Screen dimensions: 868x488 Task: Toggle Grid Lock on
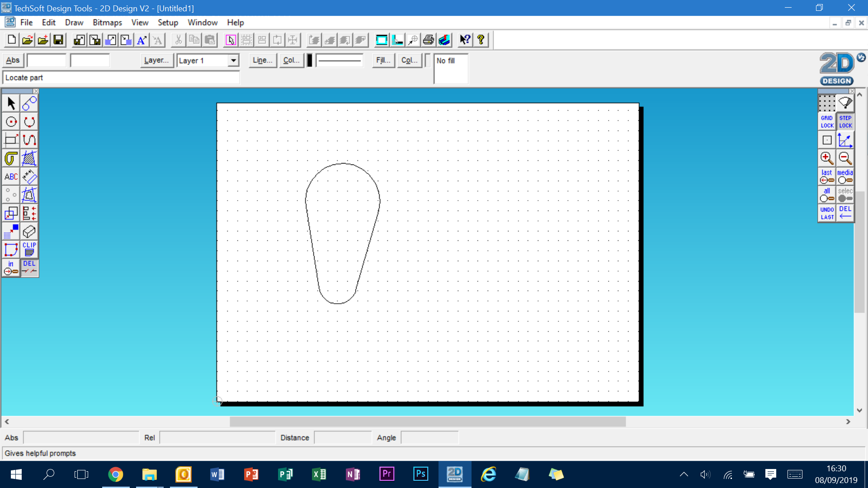pyautogui.click(x=826, y=121)
